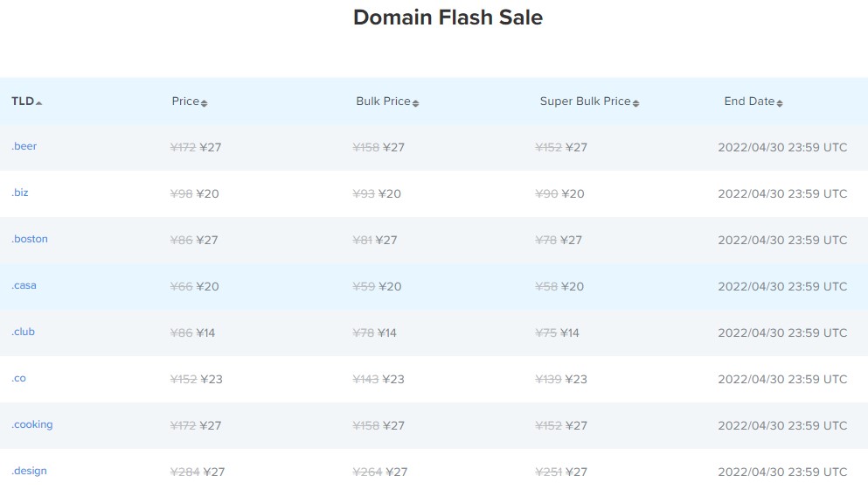The height and width of the screenshot is (490, 868).
Task: Click the Price column sort icon
Action: [x=205, y=103]
